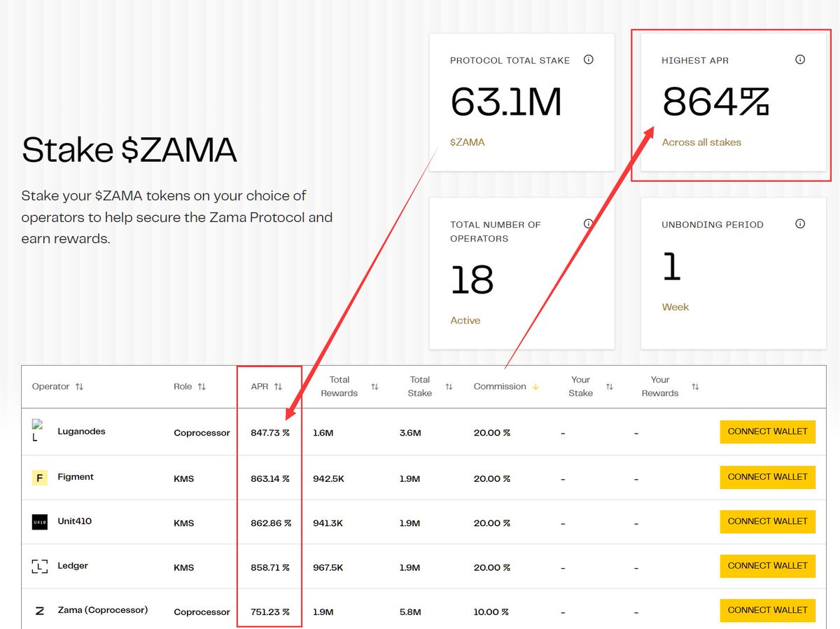
Task: Sort table by APR column arrows
Action: point(278,387)
